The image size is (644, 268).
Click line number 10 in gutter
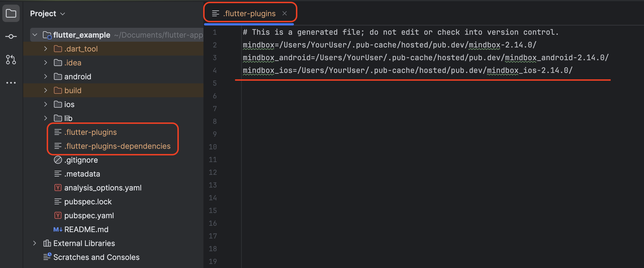(x=213, y=147)
